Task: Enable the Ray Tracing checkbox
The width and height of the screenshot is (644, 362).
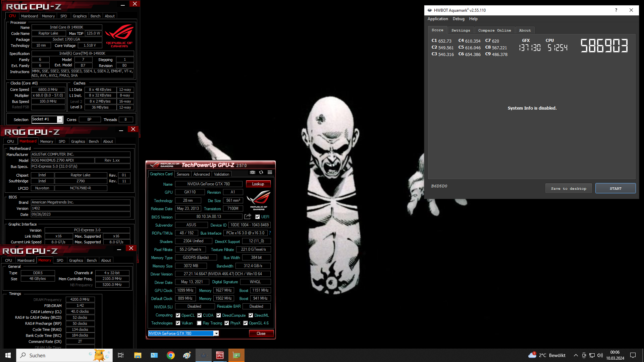Action: 199,323
